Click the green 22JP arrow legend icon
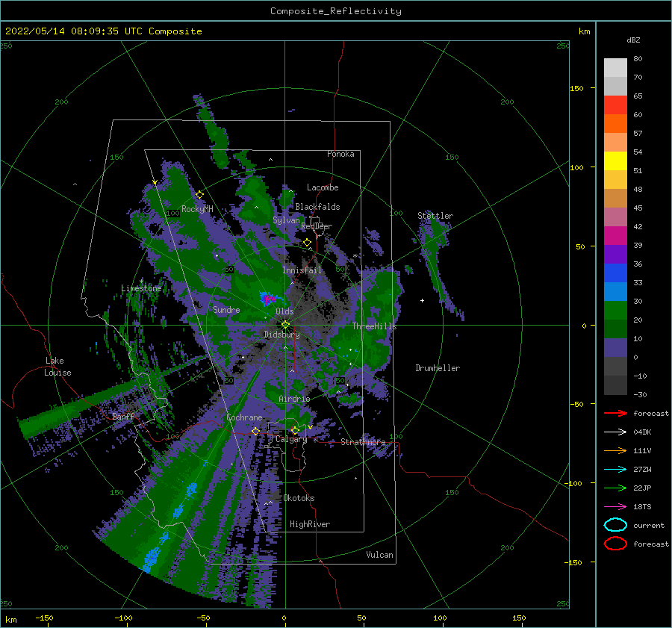This screenshot has width=672, height=628. pyautogui.click(x=615, y=488)
